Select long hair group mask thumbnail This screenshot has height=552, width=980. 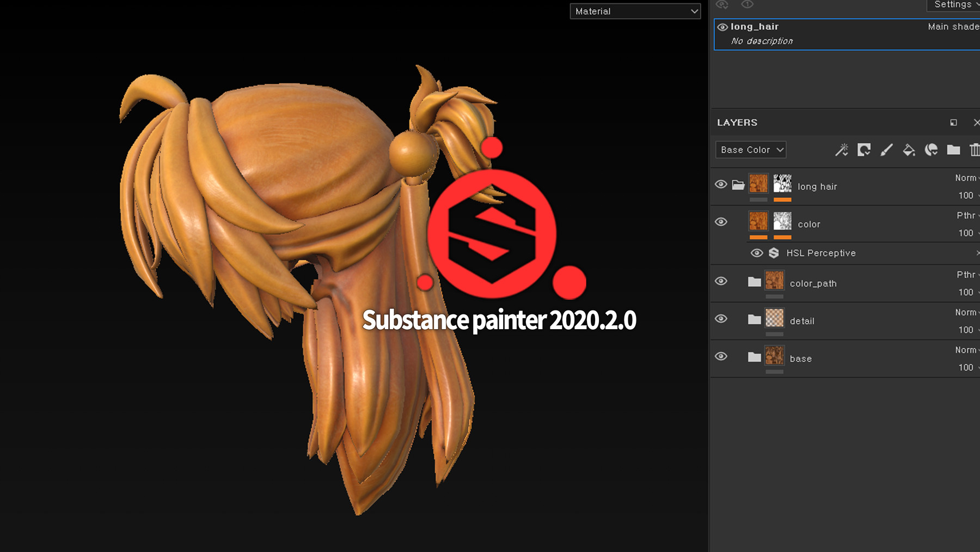782,184
